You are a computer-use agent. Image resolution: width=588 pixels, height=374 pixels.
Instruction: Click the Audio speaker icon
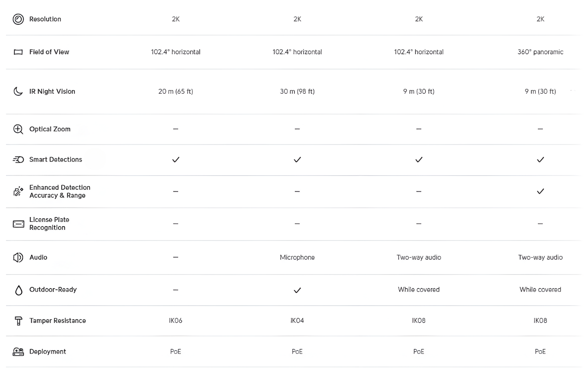point(18,257)
